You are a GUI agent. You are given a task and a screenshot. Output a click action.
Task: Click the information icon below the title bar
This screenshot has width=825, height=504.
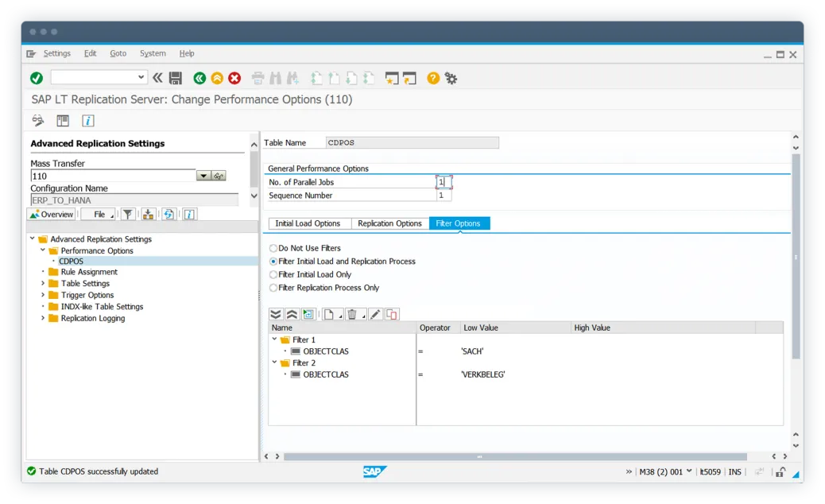pos(87,120)
